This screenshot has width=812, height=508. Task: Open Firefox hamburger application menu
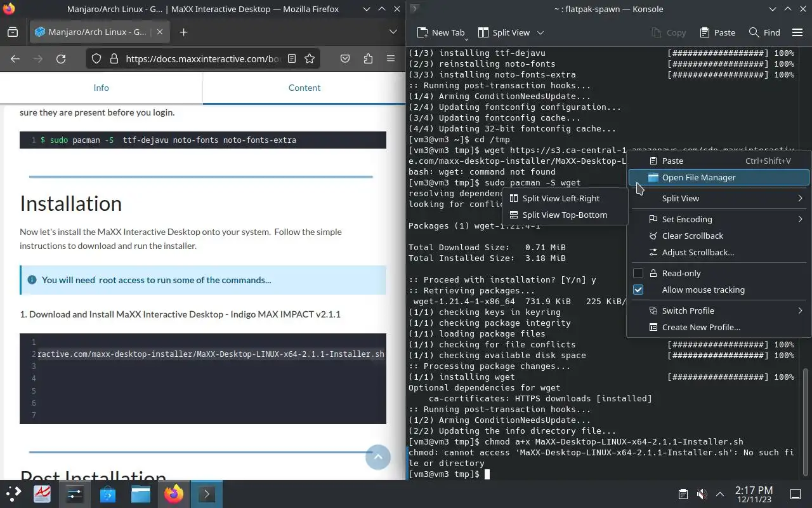(x=391, y=58)
